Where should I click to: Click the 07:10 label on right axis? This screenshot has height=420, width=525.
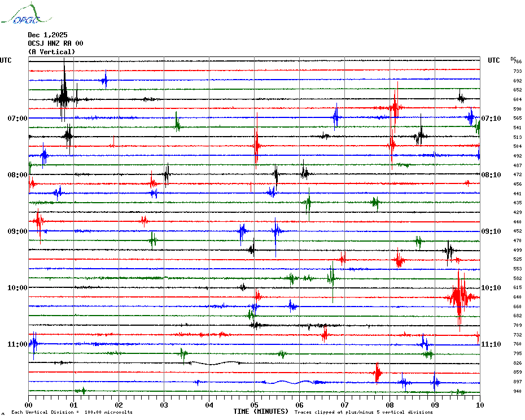click(x=491, y=119)
